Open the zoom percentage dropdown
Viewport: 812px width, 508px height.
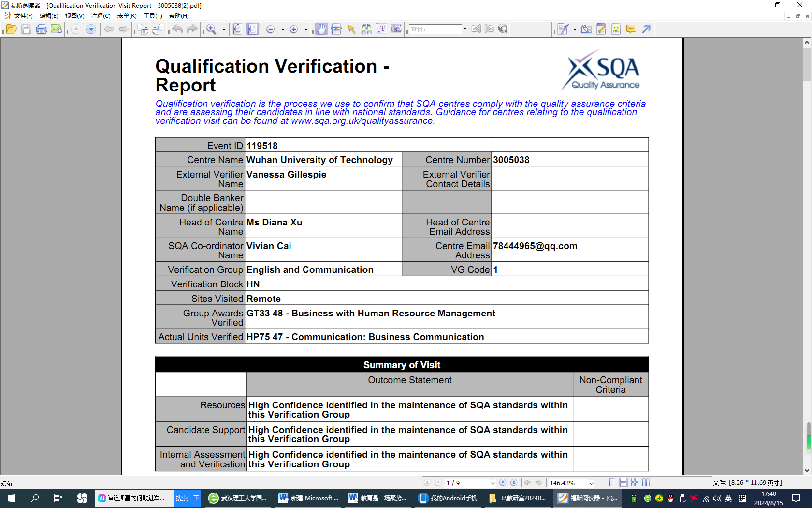[591, 483]
